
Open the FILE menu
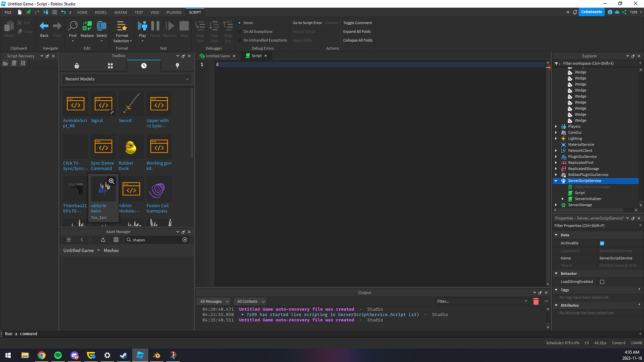(8, 13)
